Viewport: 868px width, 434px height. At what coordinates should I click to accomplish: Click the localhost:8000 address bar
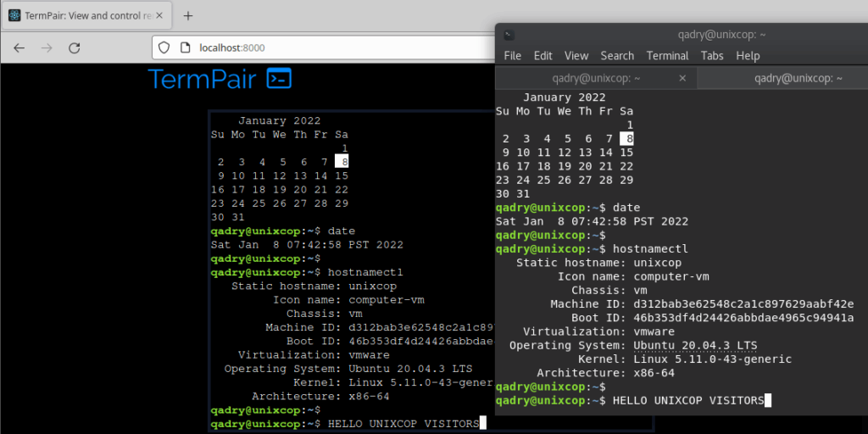click(322, 48)
